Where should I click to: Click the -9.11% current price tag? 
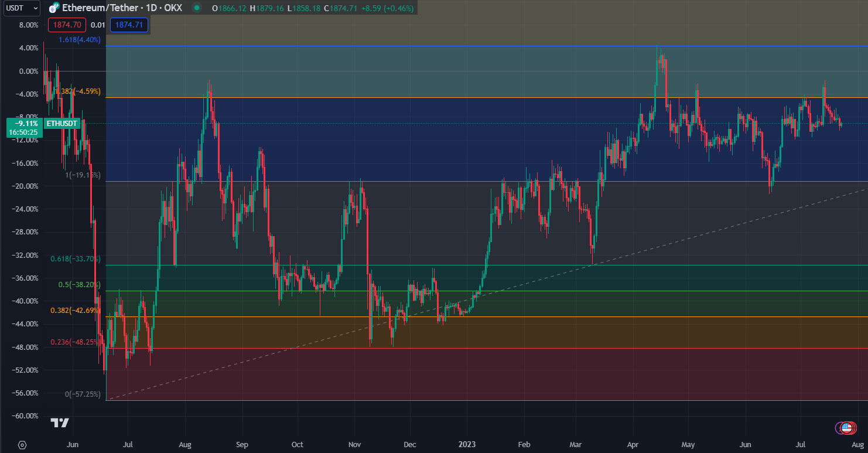click(x=23, y=124)
